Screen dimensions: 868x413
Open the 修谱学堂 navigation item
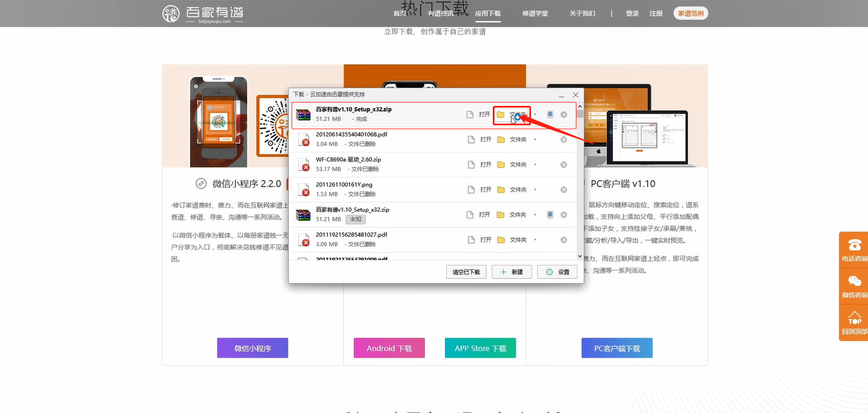[535, 13]
